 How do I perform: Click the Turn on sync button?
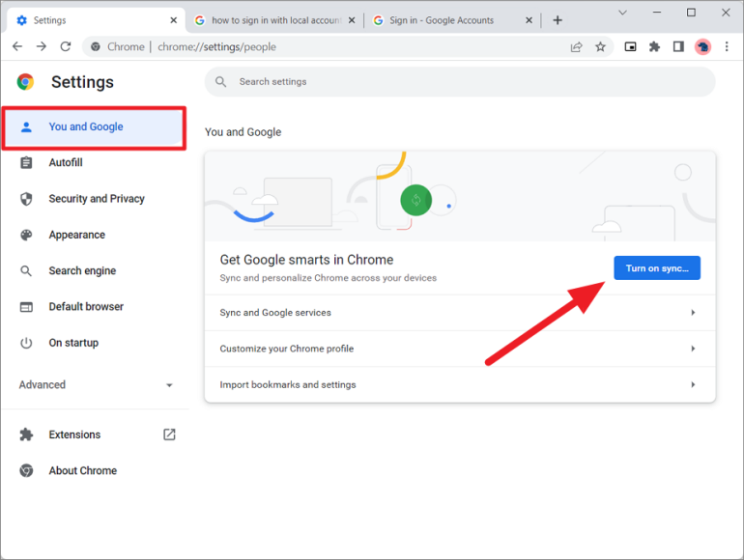pyautogui.click(x=656, y=268)
